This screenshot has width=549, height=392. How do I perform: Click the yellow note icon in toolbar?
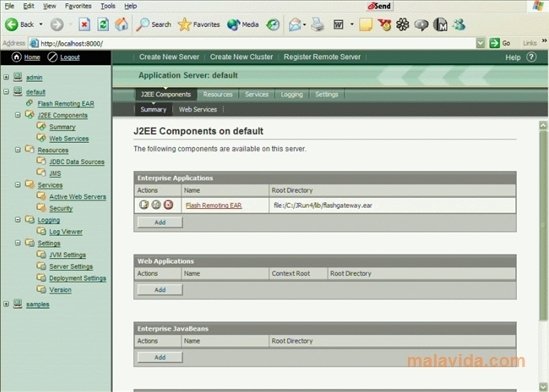click(366, 24)
